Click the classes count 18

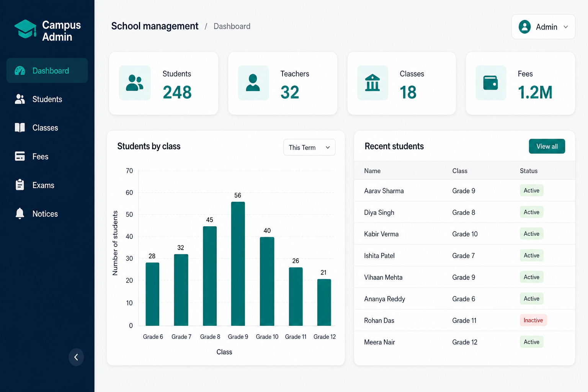coord(408,92)
